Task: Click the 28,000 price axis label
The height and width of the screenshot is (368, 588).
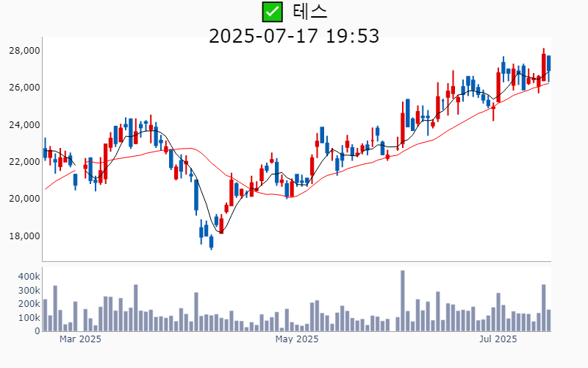Action: [24, 51]
